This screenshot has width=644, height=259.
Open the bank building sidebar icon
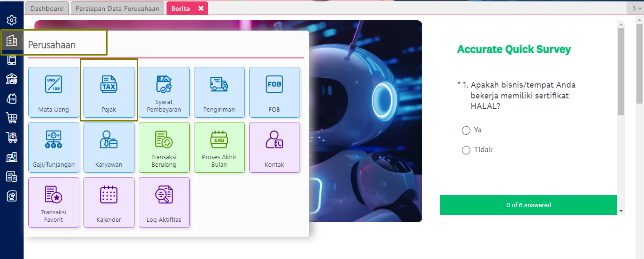[12, 79]
